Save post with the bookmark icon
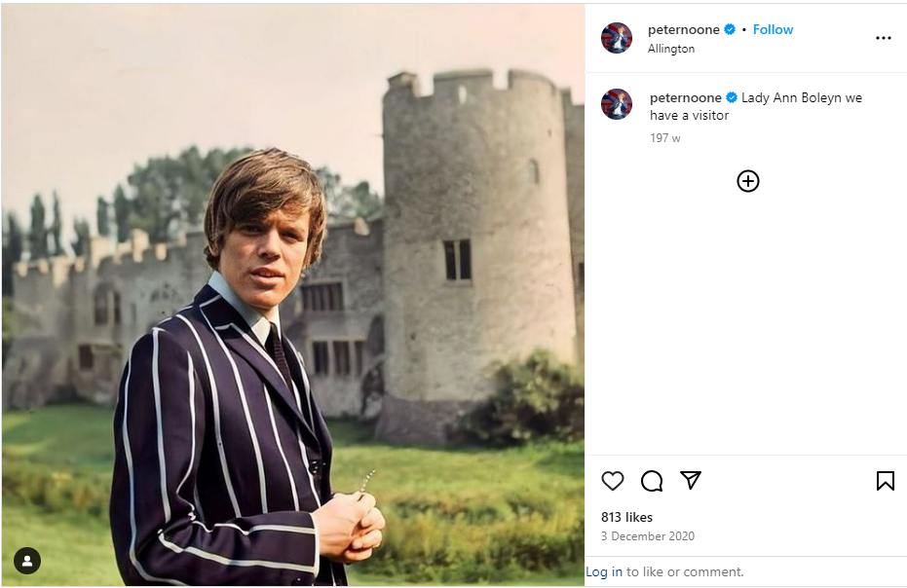 tap(885, 481)
